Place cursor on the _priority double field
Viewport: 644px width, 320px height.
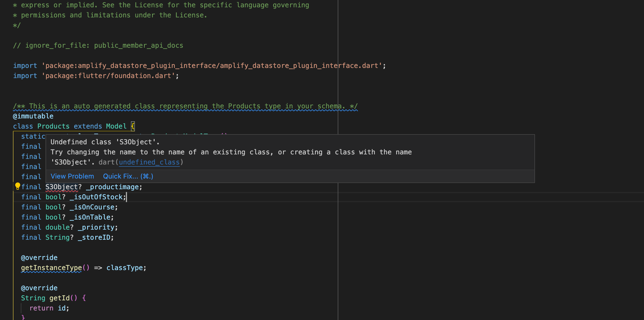tap(97, 227)
